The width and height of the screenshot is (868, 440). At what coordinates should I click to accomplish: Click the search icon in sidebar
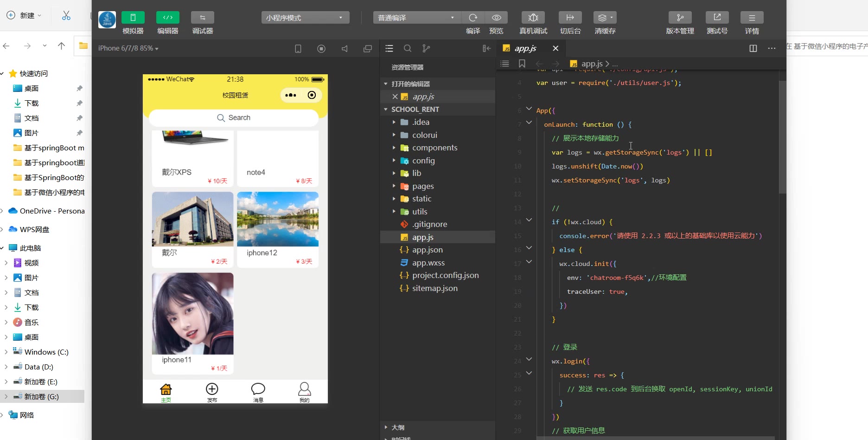pos(408,48)
